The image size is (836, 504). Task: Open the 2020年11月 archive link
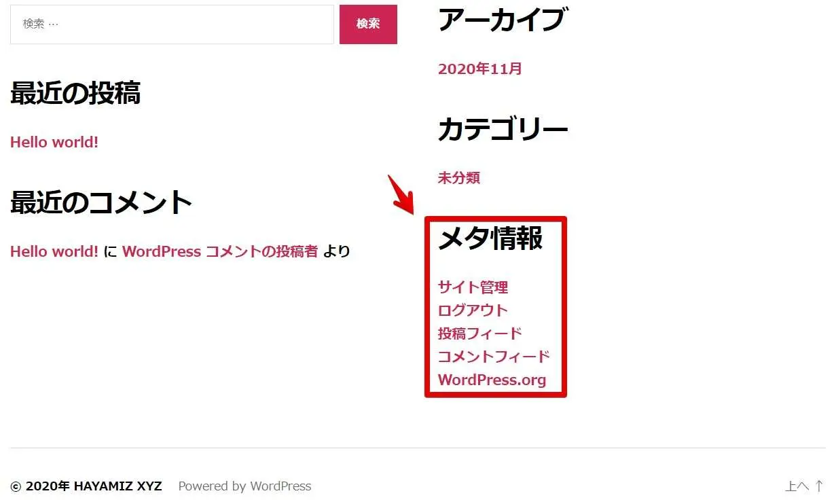479,69
